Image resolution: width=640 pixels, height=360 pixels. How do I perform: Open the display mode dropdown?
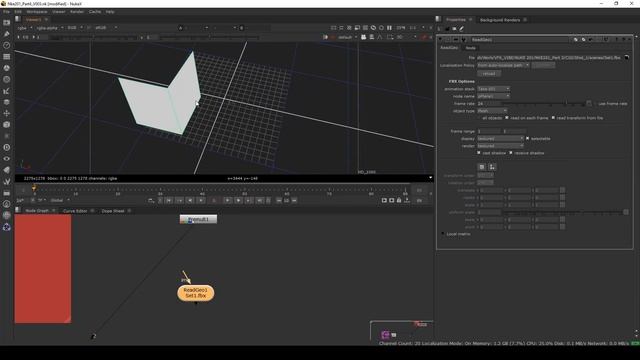500,139
